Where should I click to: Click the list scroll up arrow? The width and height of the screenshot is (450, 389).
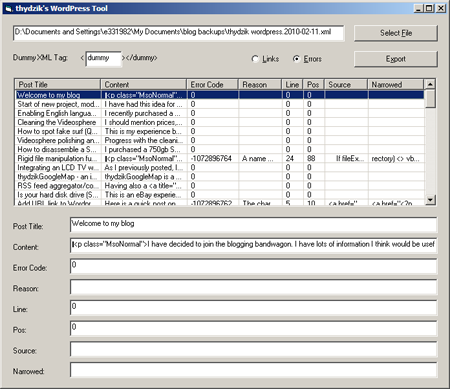[x=430, y=84]
